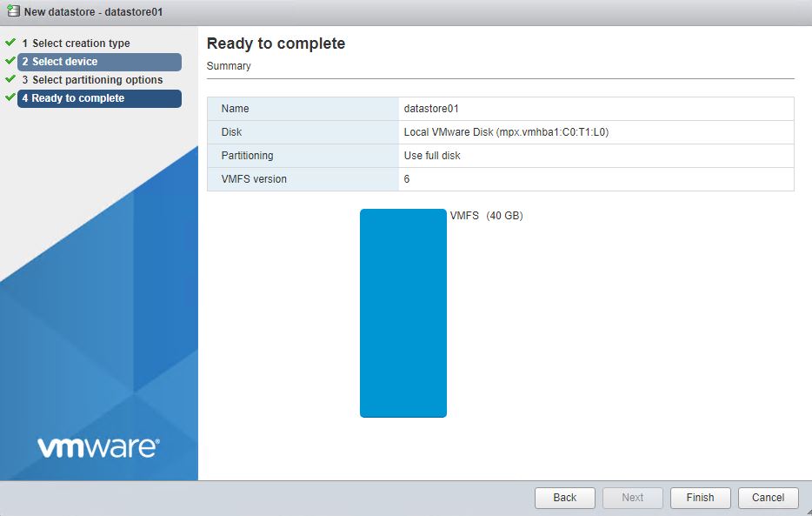Image resolution: width=812 pixels, height=516 pixels.
Task: Click the disabled Next button
Action: [x=632, y=498]
